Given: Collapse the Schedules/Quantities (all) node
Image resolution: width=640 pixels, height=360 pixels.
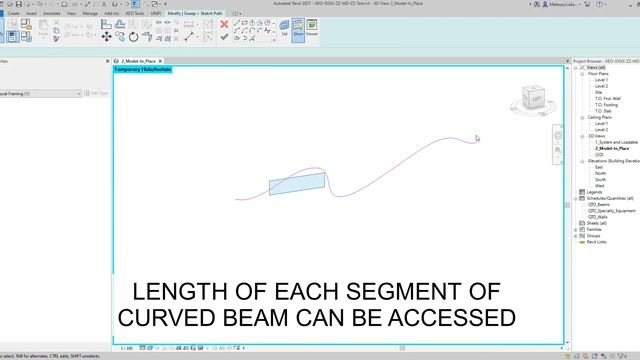Looking at the screenshot, I should [576, 198].
